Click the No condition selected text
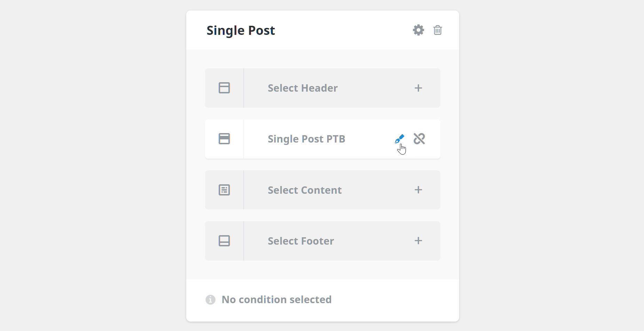Image resolution: width=644 pixels, height=331 pixels. (277, 300)
